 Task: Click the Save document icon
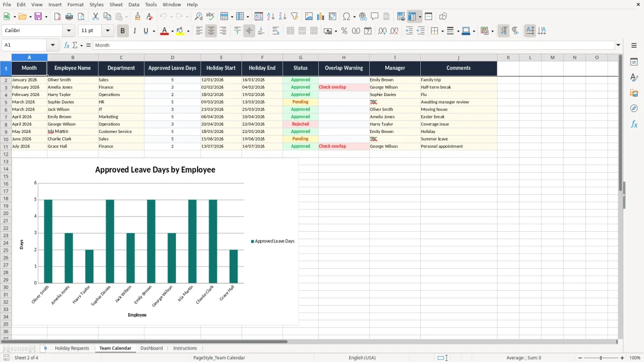tap(38, 17)
